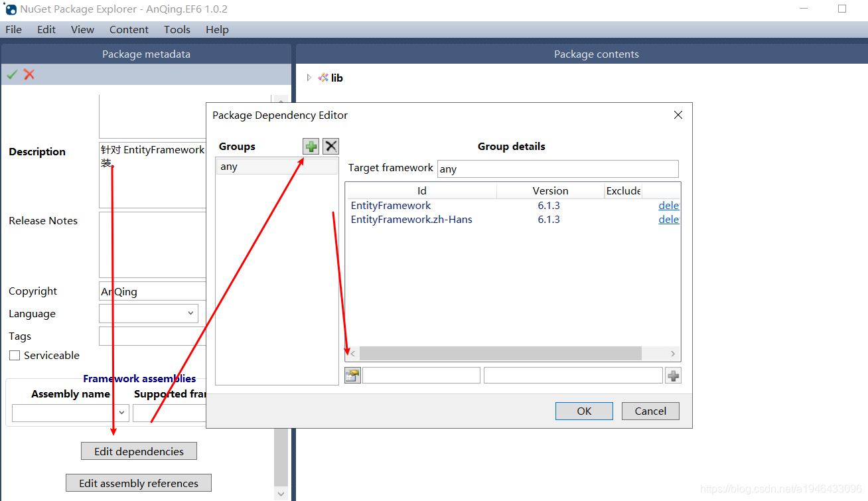The height and width of the screenshot is (501, 868).
Task: Click the delete link for EntityFramework dependency
Action: 668,205
